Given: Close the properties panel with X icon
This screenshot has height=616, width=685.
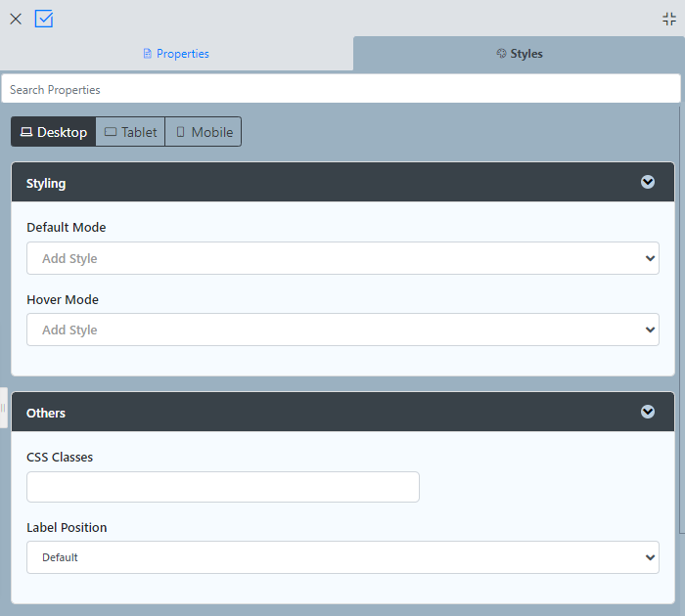Looking at the screenshot, I should coord(16,20).
